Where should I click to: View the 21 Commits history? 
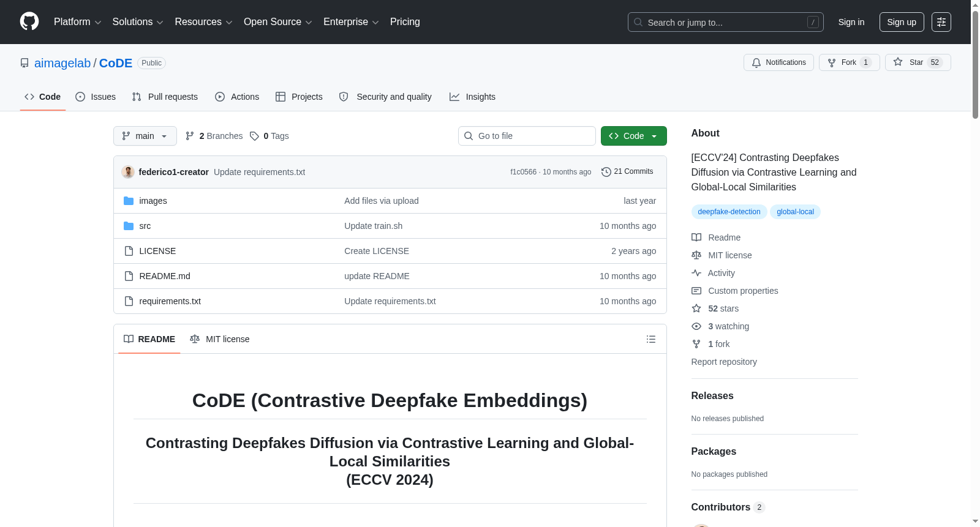point(628,172)
